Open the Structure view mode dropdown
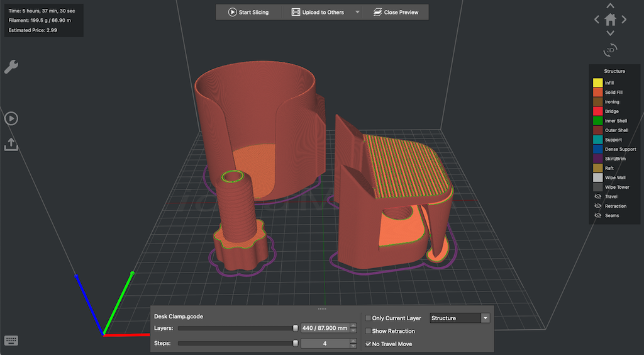This screenshot has height=355, width=644. pos(460,318)
